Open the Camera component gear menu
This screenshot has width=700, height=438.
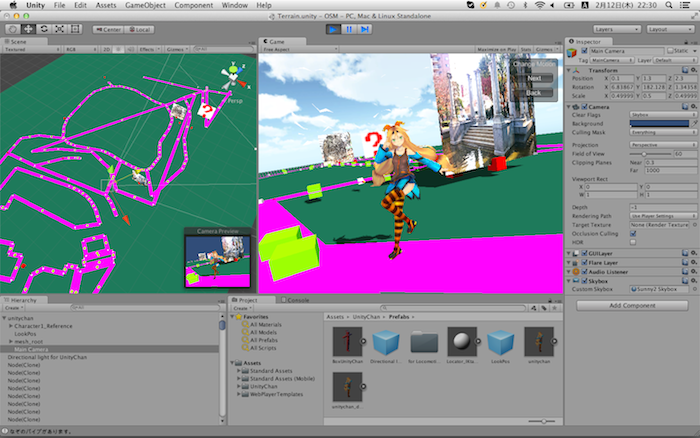693,107
